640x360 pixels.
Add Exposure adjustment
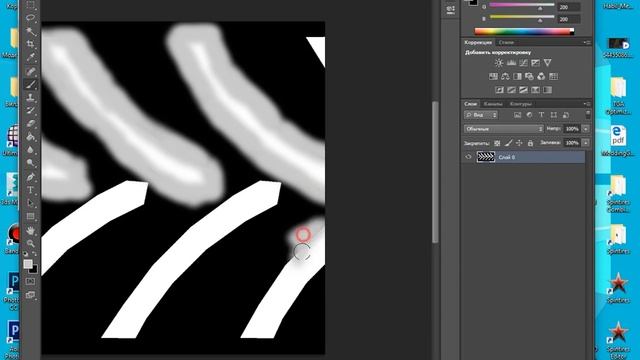pos(535,62)
